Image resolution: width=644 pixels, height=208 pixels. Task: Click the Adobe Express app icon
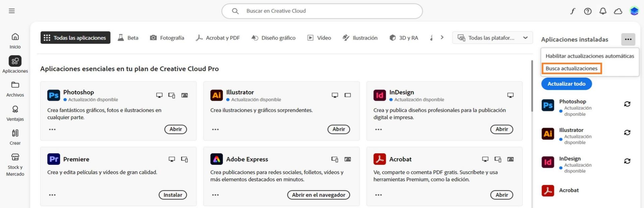point(217,159)
